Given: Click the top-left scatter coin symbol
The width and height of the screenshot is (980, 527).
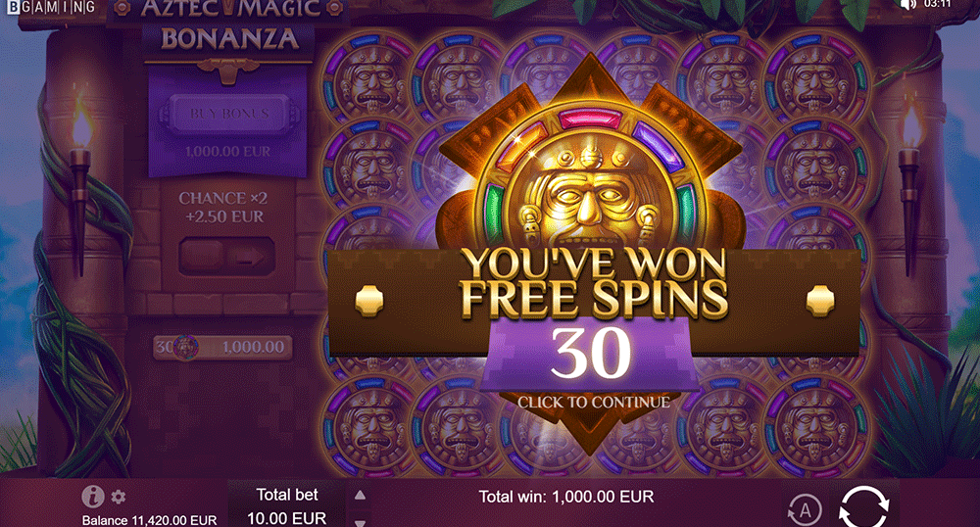Looking at the screenshot, I should tap(368, 78).
